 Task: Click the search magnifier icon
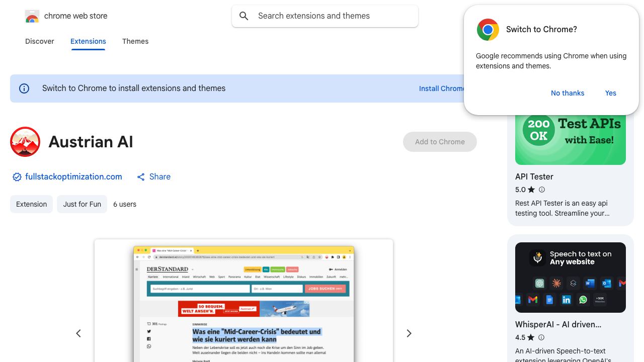point(244,16)
